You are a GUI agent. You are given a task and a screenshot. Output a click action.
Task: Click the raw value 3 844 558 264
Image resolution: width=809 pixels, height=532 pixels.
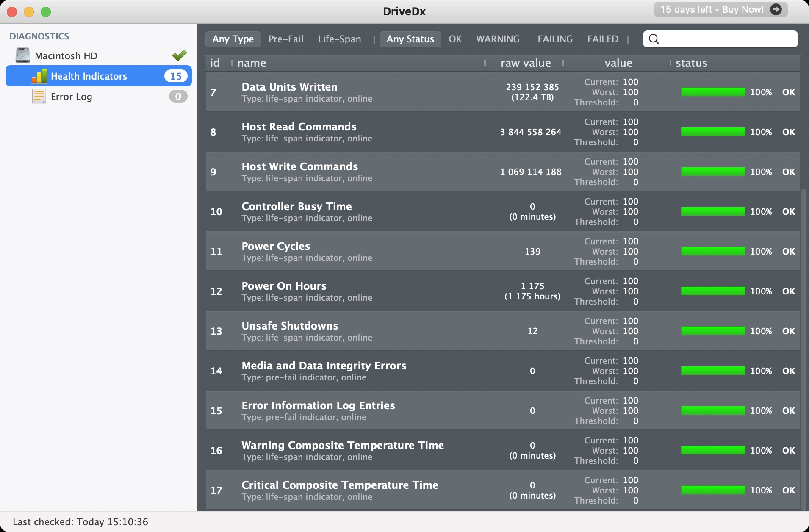[x=531, y=132]
